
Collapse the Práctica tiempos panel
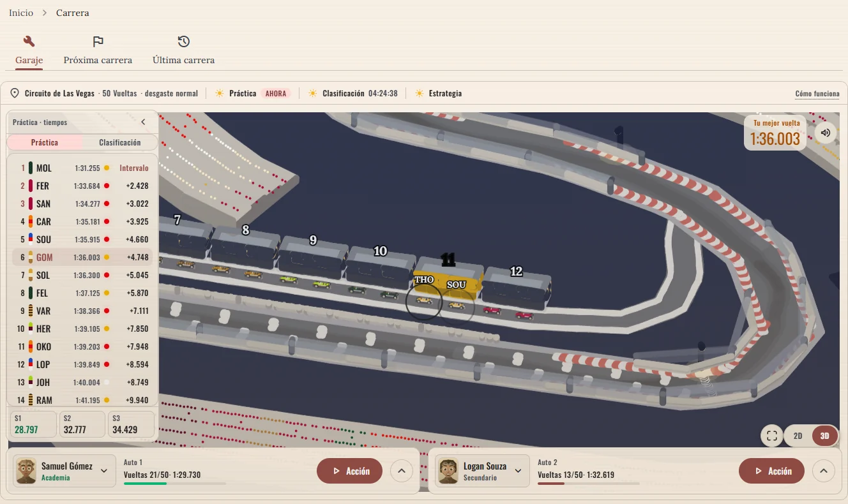143,122
